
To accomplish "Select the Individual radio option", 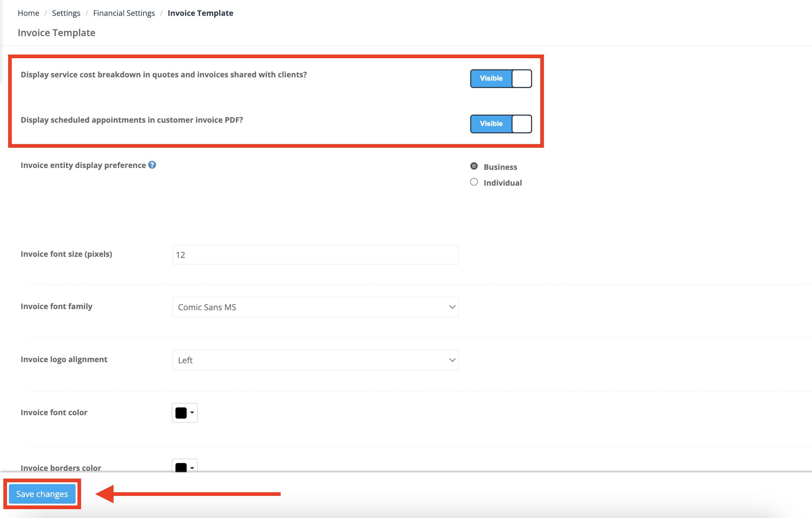I will coord(474,182).
